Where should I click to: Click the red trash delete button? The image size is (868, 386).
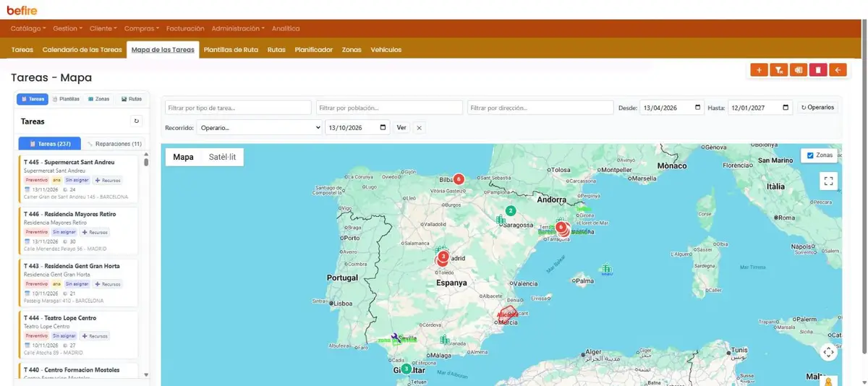(818, 70)
